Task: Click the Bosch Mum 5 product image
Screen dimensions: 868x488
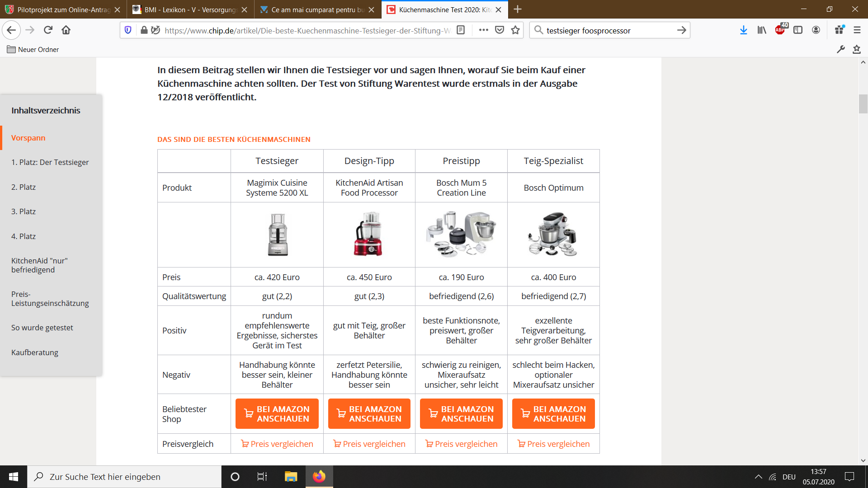Action: click(461, 234)
